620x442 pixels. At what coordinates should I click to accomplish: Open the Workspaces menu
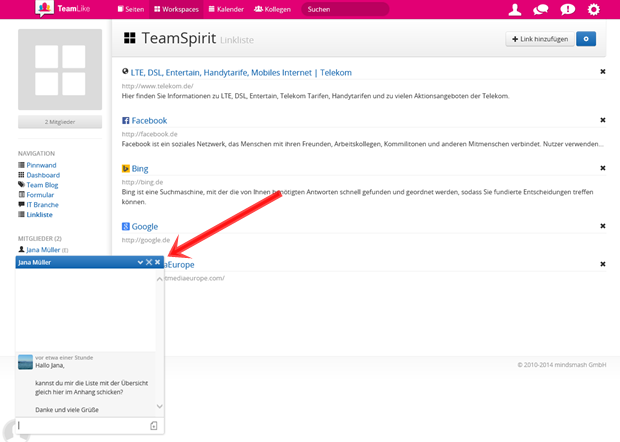click(x=176, y=9)
